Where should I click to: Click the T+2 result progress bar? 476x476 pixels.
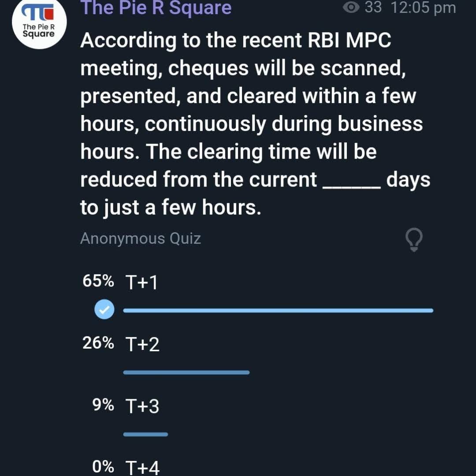coord(186,372)
